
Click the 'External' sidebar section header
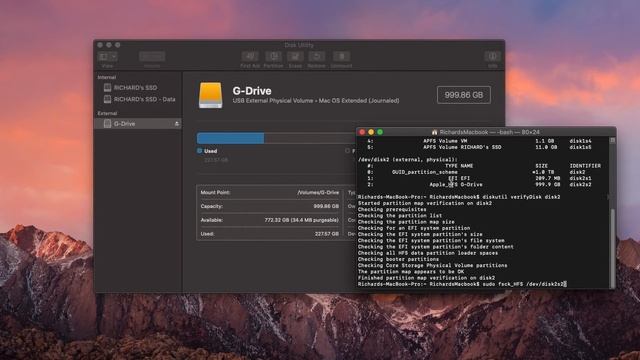(107, 113)
